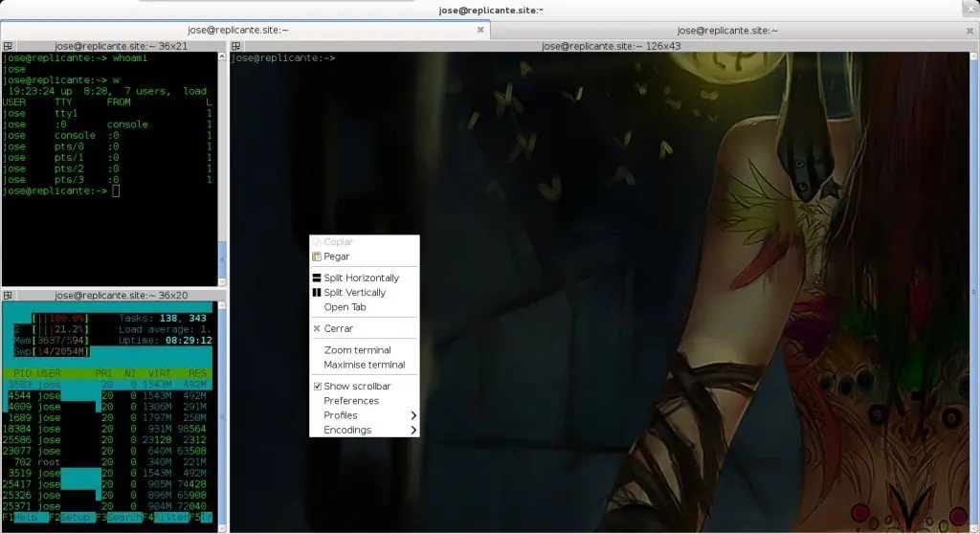
Task: Click F4 Filter in htop footer
Action: pos(166,517)
